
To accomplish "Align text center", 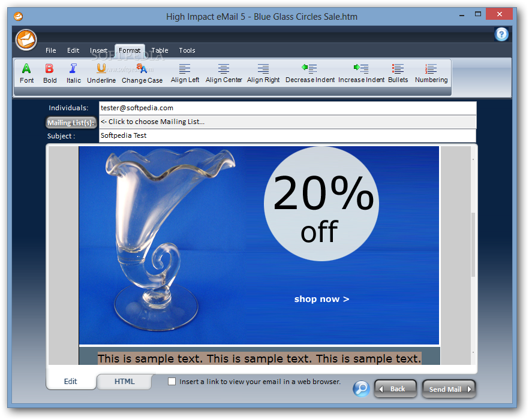I will click(x=224, y=73).
